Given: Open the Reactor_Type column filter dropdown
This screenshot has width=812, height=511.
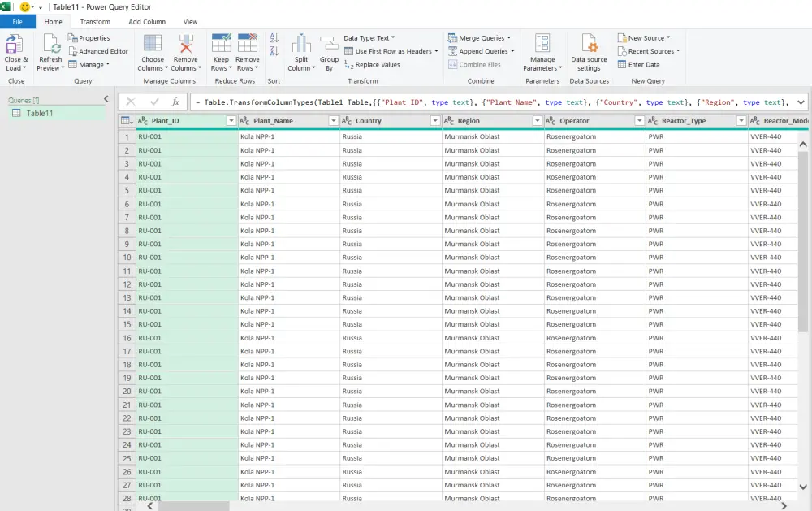Looking at the screenshot, I should [741, 121].
